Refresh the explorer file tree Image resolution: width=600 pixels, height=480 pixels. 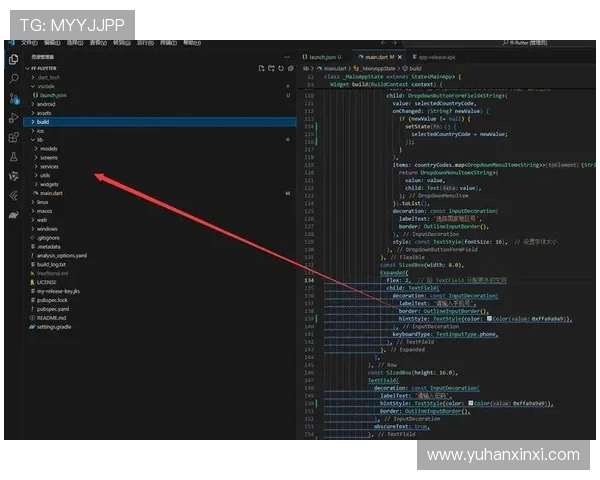tap(282, 67)
